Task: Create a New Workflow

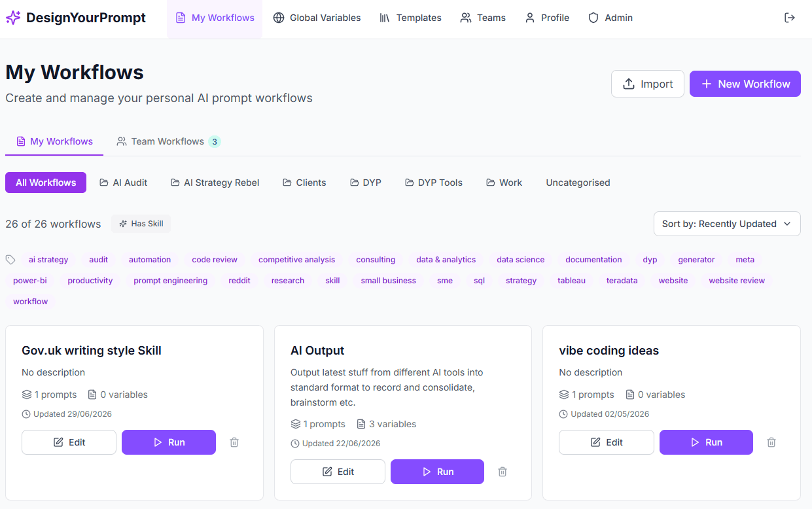Action: pyautogui.click(x=745, y=84)
